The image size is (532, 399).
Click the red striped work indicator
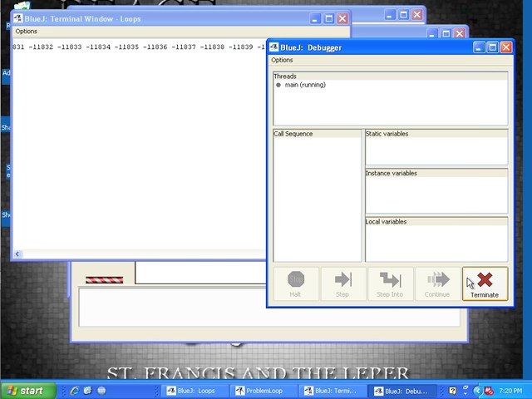(104, 279)
